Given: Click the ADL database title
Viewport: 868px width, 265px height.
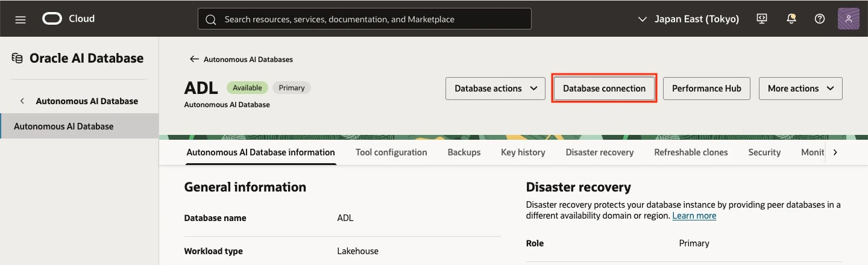Looking at the screenshot, I should (x=201, y=88).
